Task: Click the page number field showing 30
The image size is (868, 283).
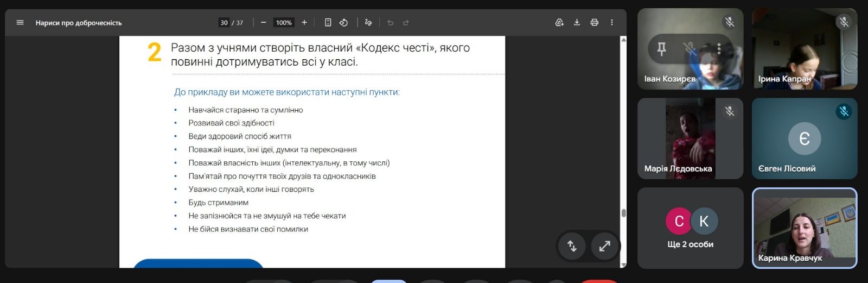Action: 224,23
